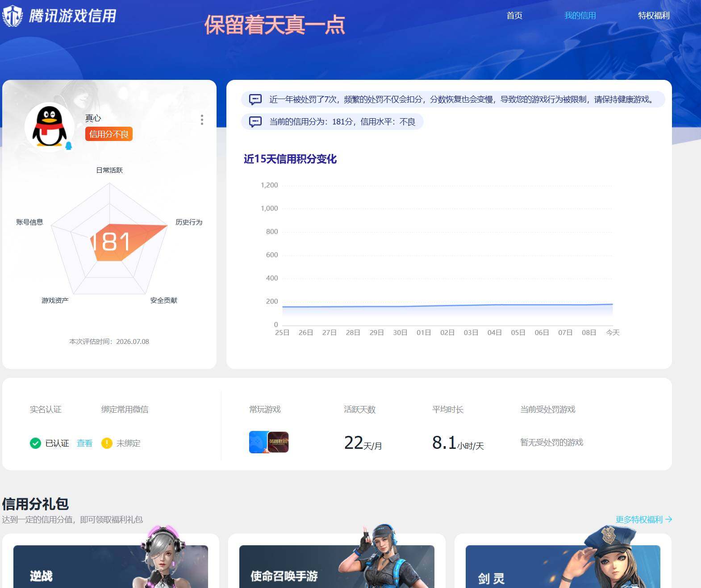Screen dimensions: 701x588
Task: Click the 保留着天真一点 banner title
Action: (x=275, y=25)
